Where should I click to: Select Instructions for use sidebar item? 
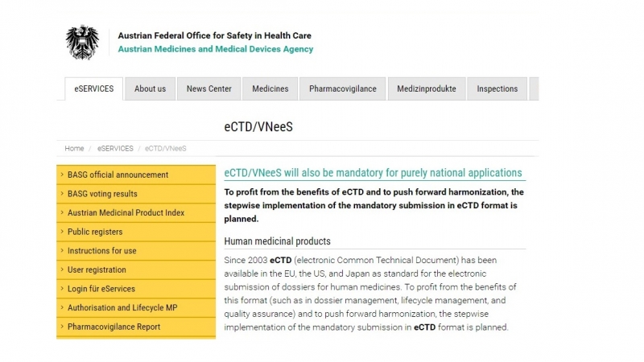(x=136, y=251)
